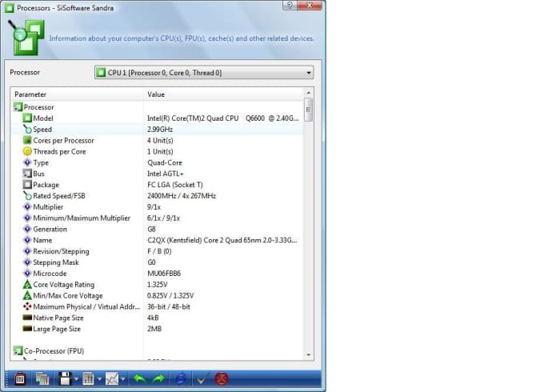The width and height of the screenshot is (560, 392).
Task: Click the Bus row icon
Action: (27, 174)
